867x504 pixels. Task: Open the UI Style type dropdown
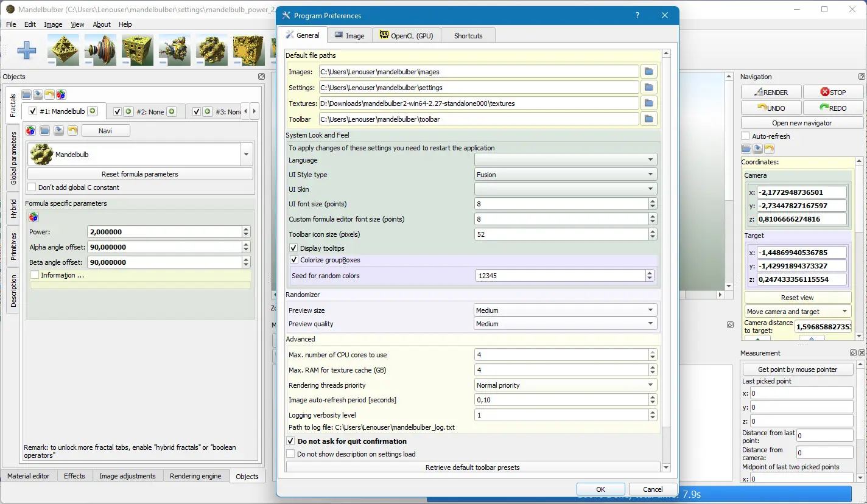pyautogui.click(x=566, y=175)
